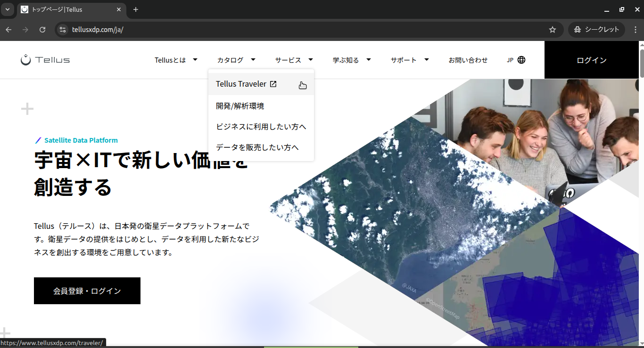
Task: Open a new browser tab
Action: pyautogui.click(x=136, y=9)
